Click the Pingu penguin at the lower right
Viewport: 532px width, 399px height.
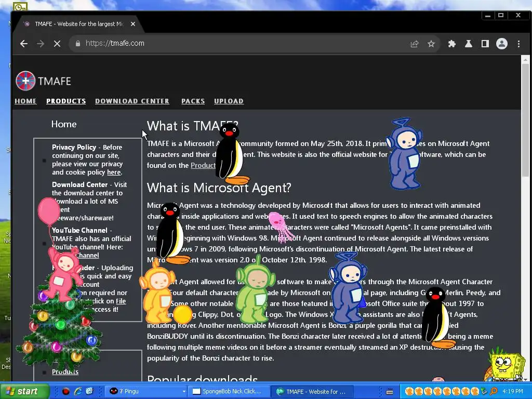(438, 318)
